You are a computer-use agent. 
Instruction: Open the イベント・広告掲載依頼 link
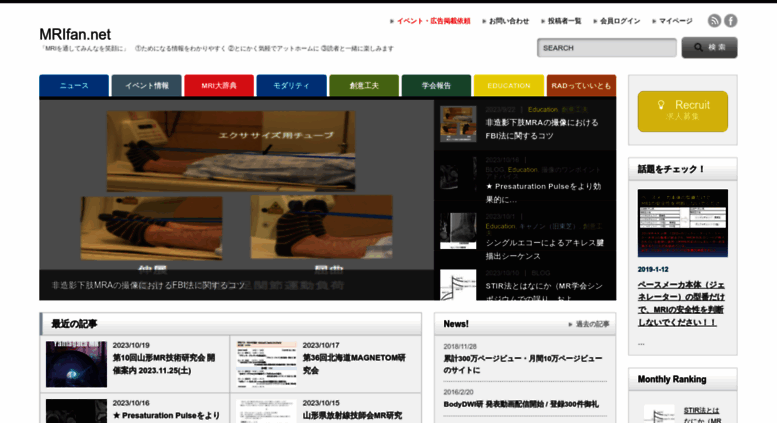click(433, 21)
